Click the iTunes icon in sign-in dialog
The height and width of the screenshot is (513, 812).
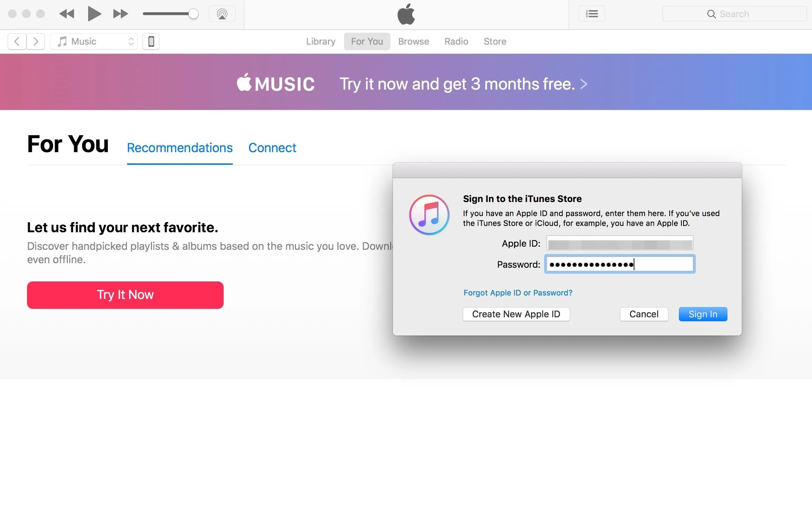(429, 215)
